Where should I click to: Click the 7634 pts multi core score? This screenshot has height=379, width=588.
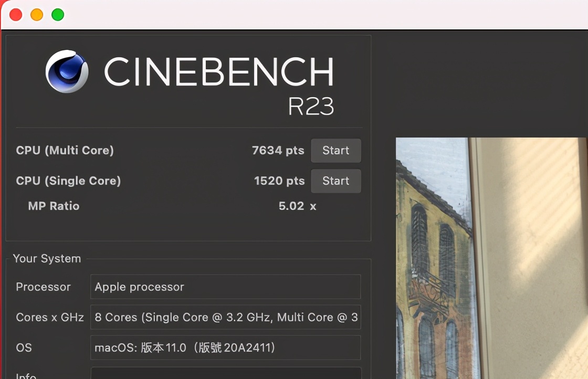[278, 151]
